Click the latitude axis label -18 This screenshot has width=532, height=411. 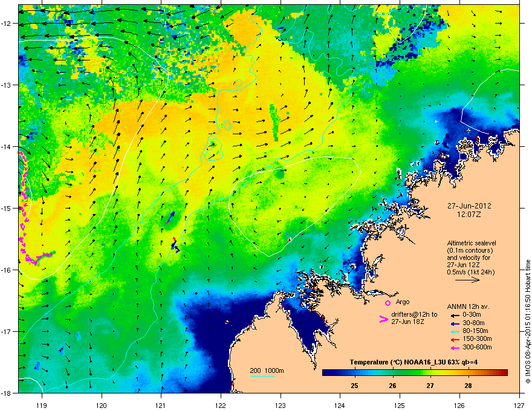click(x=6, y=393)
